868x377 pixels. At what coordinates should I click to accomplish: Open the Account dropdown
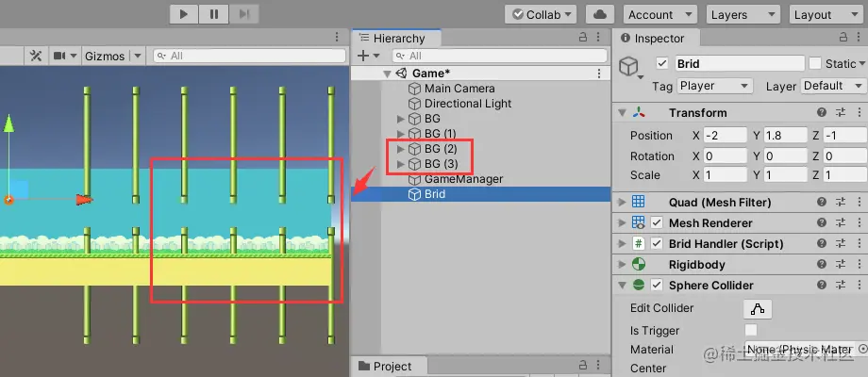[x=659, y=14]
